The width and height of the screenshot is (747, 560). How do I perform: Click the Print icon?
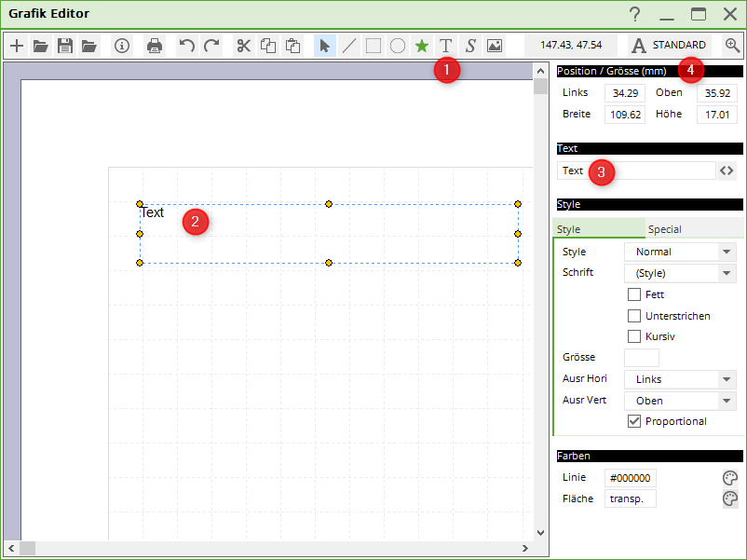(x=155, y=46)
